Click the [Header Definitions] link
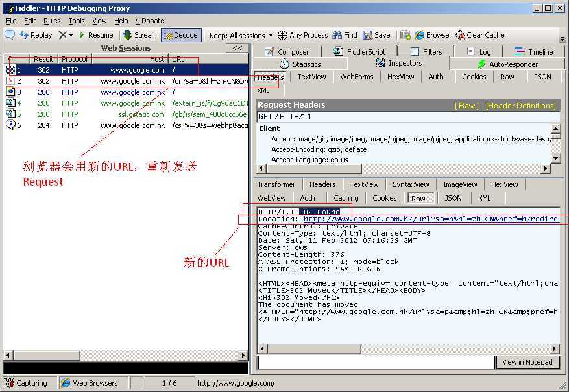This screenshot has width=569, height=392. pyautogui.click(x=521, y=106)
